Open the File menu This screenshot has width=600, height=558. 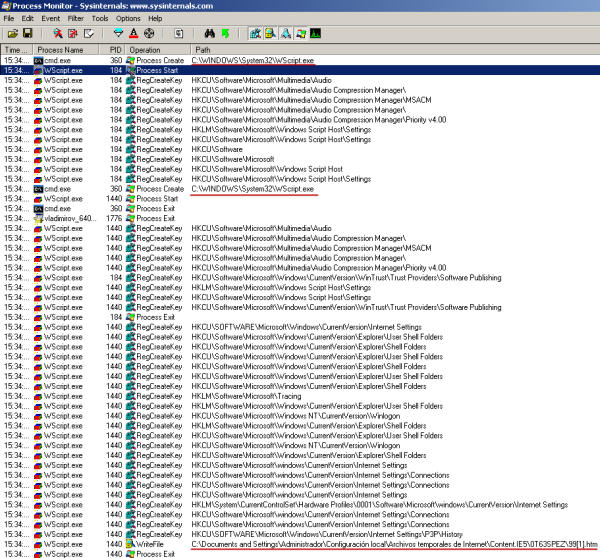tap(9, 18)
